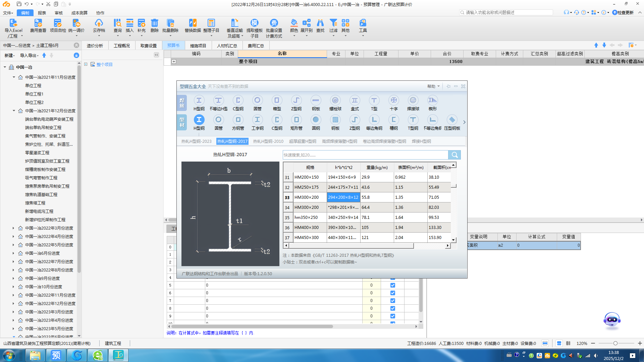The width and height of the screenshot is (644, 362).
Task: Click the magnifier search button in steel dialog
Action: 454,155
